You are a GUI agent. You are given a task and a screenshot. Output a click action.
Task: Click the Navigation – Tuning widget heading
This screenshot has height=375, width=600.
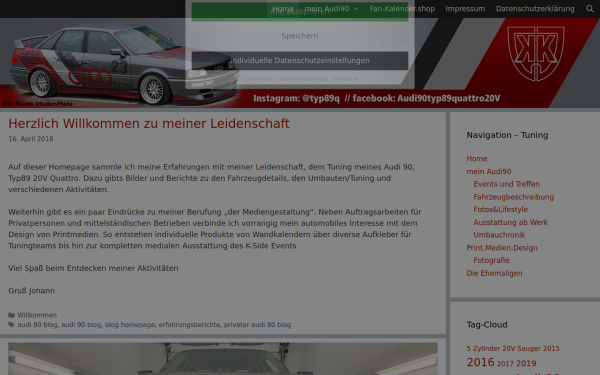pos(507,135)
